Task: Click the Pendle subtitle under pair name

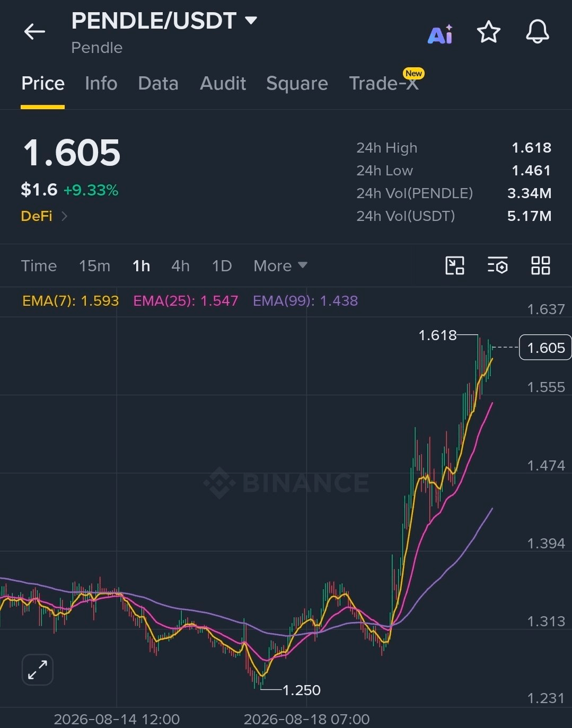Action: [x=97, y=48]
